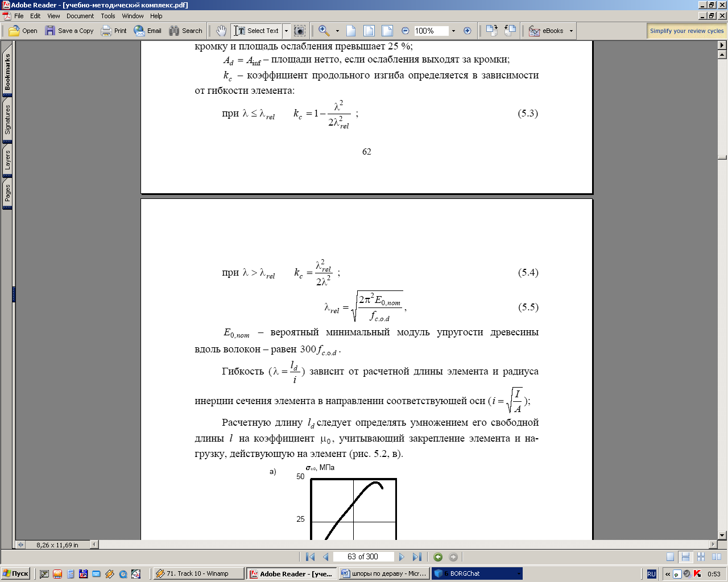Open the Search binoculars tool

[185, 31]
